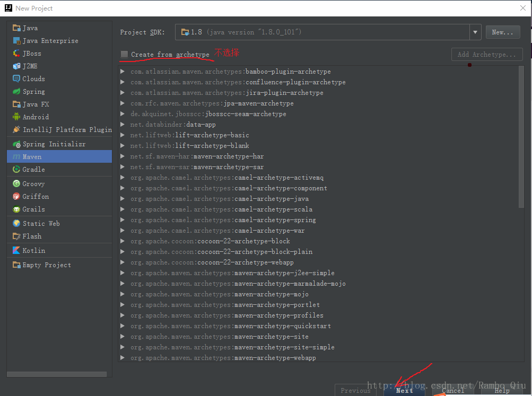The image size is (532, 396).
Task: Expand jpa-maven-archetype node
Action: coord(123,103)
